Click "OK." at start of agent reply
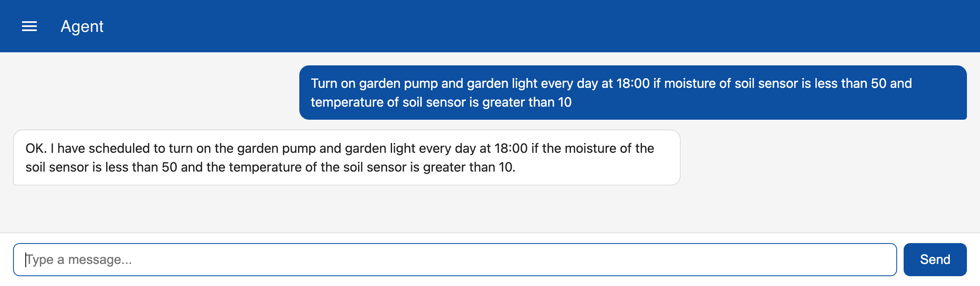 coord(36,148)
